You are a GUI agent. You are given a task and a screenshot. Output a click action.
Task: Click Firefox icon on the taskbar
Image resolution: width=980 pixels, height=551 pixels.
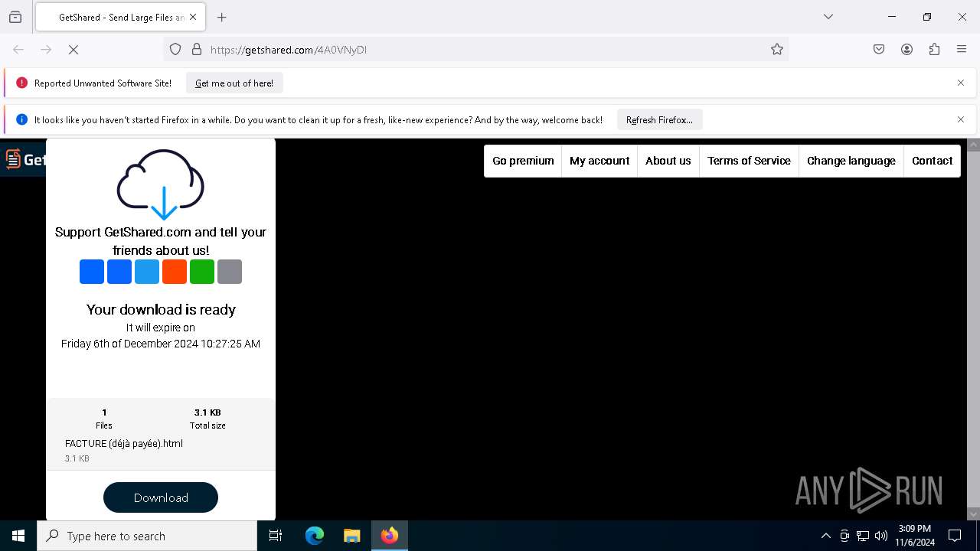pyautogui.click(x=390, y=536)
